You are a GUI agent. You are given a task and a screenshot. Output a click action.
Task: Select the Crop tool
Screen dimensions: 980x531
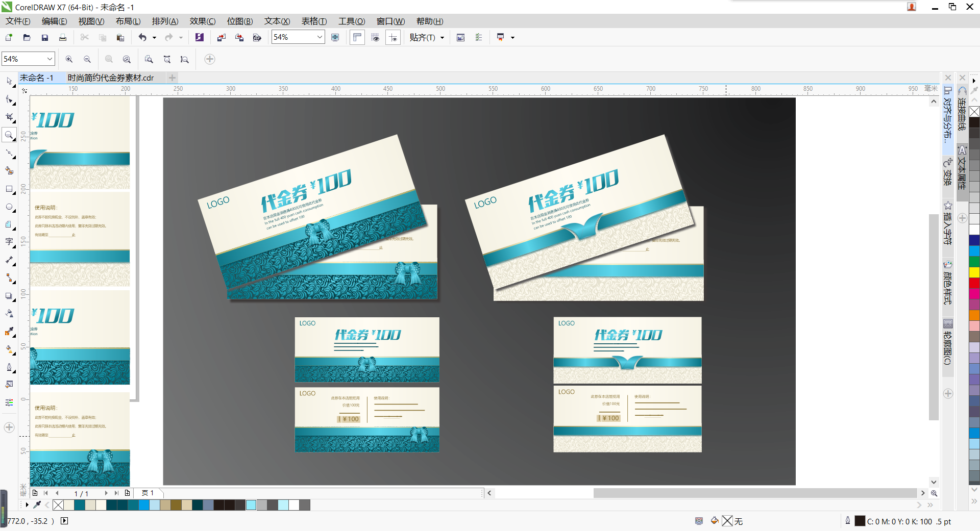(x=9, y=117)
